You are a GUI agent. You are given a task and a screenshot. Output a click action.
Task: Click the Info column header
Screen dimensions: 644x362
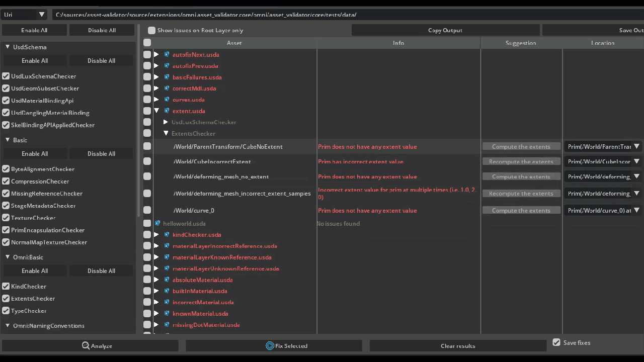[x=398, y=43]
